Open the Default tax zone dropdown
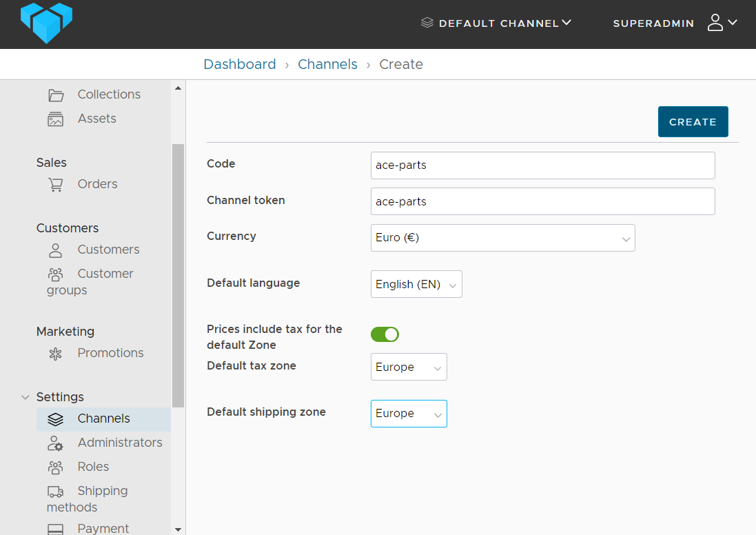The width and height of the screenshot is (756, 535). (409, 367)
